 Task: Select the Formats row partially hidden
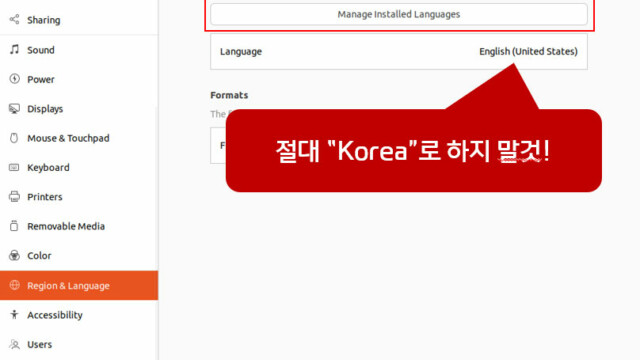[218, 145]
